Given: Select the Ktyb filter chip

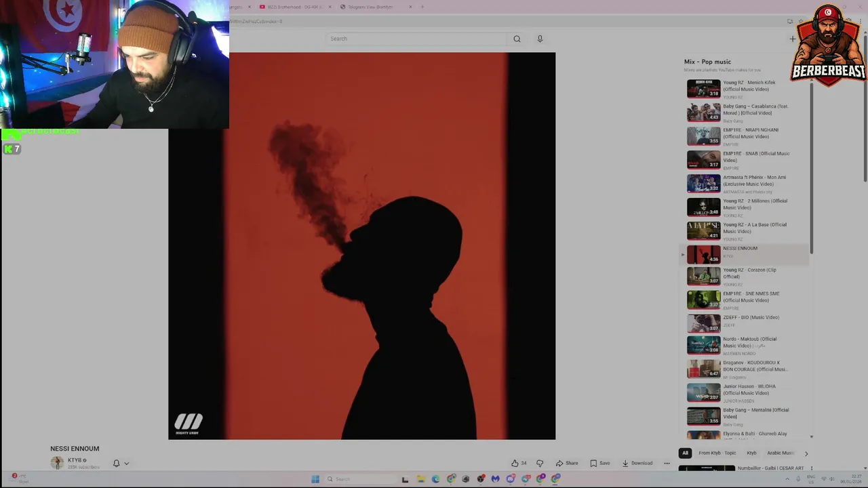Looking at the screenshot, I should click(751, 453).
